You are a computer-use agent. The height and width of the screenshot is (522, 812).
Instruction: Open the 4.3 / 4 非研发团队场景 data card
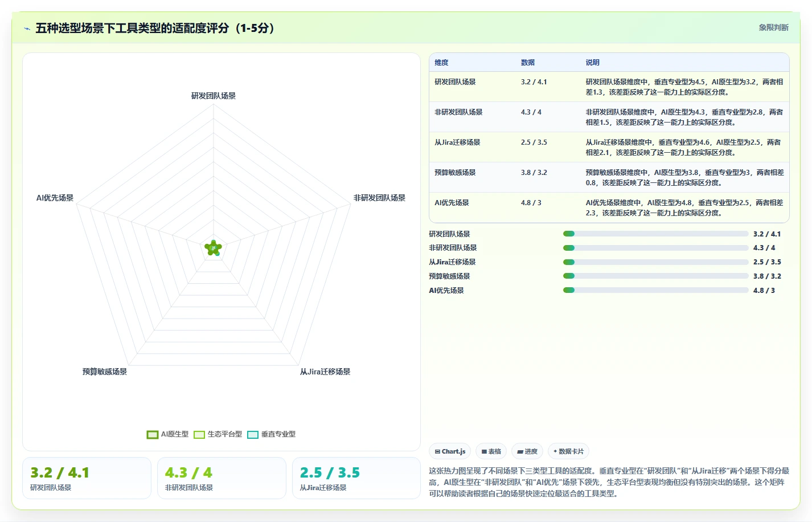coord(222,478)
